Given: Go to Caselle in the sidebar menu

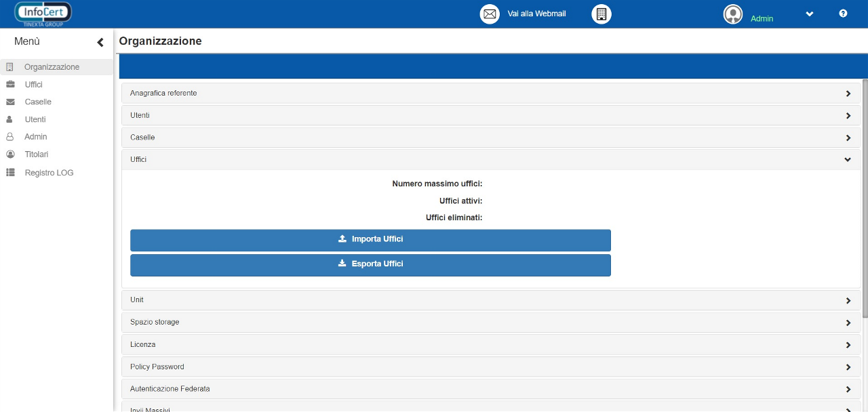Looking at the screenshot, I should click(x=38, y=102).
